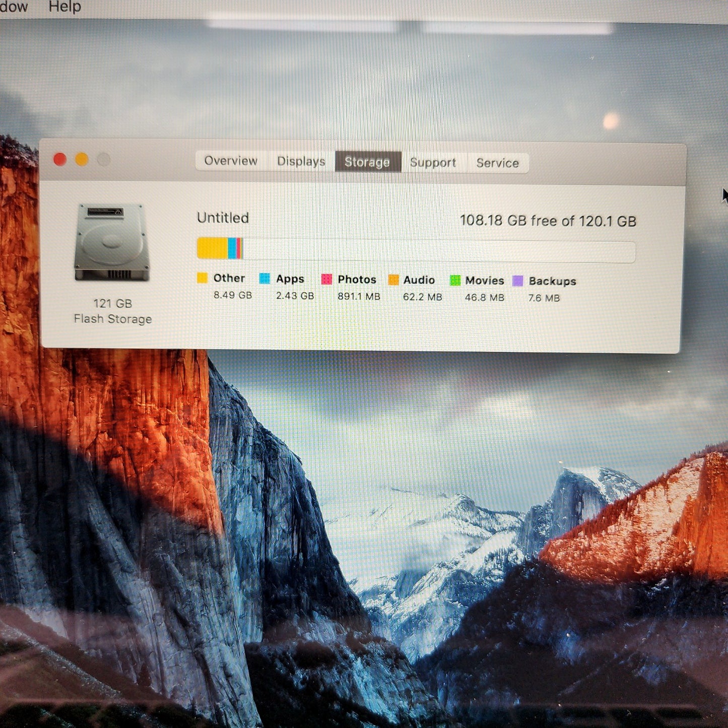
Task: Click the yellow Other segment in storage bar
Action: tap(212, 248)
